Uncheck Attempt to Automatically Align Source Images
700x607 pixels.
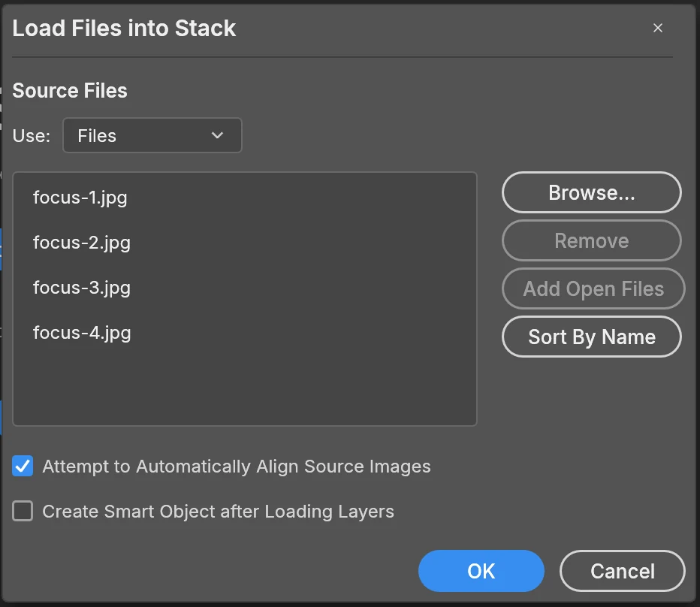tap(23, 466)
